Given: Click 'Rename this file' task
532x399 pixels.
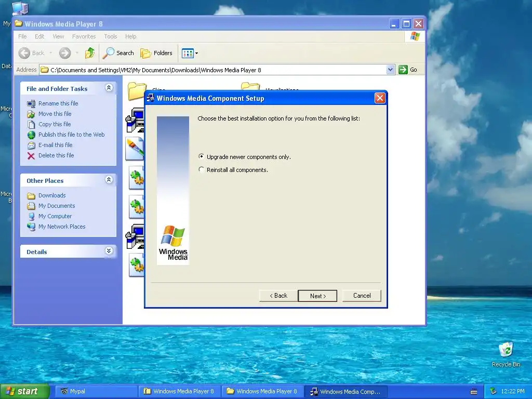Looking at the screenshot, I should pos(58,103).
